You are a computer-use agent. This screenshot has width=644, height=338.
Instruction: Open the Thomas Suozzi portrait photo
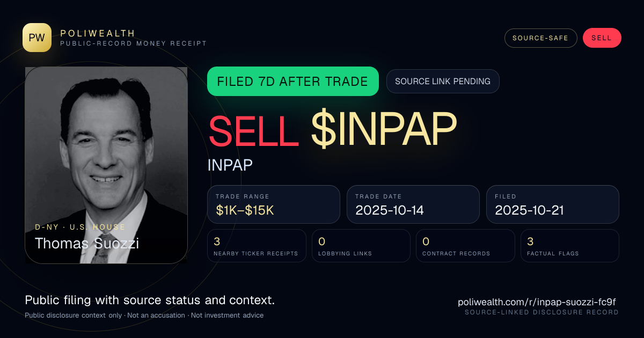click(x=106, y=165)
